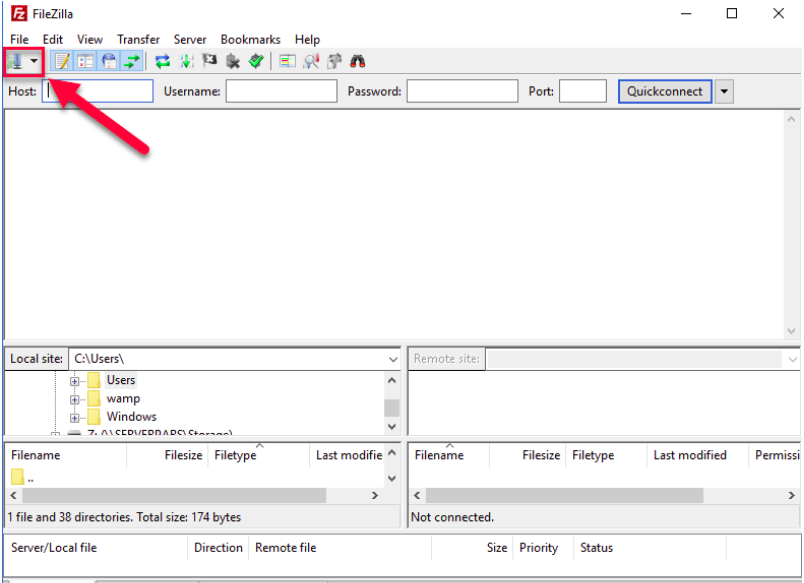Viewport: 804px width, 583px height.
Task: Expand the Local site path dropdown
Action: point(392,359)
